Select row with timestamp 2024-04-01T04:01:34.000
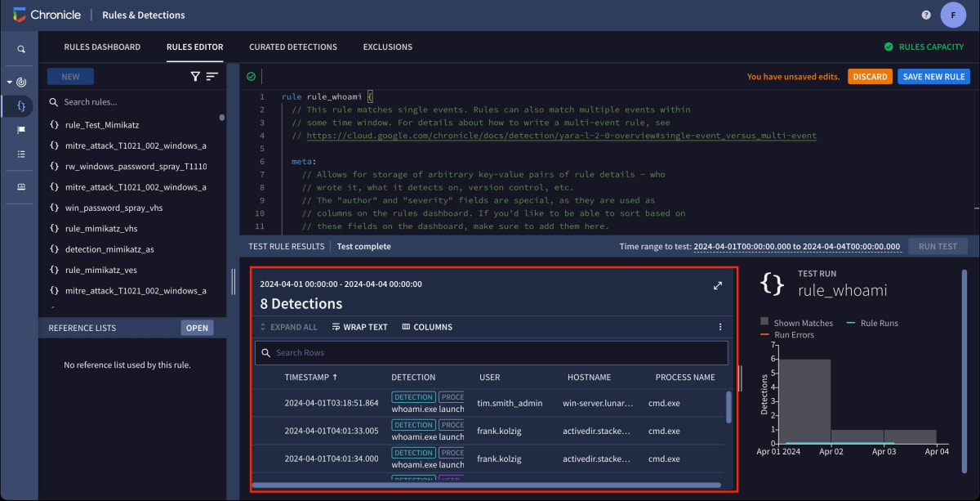 488,459
